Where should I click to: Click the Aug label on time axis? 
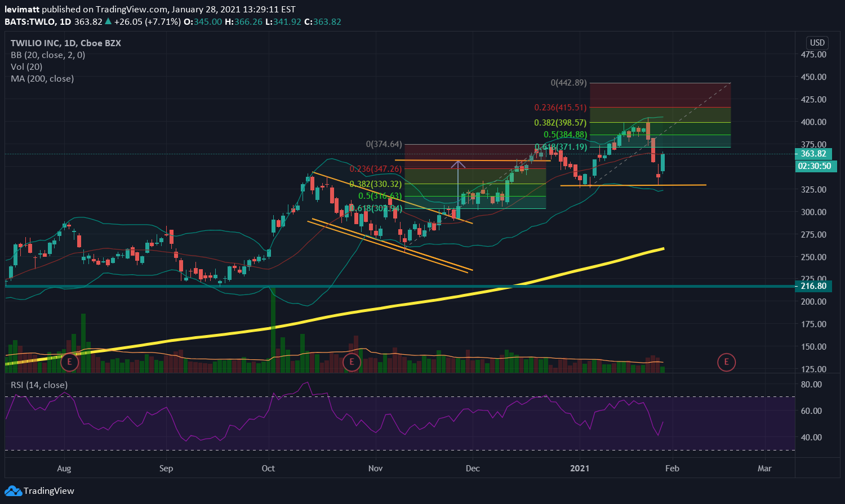[x=64, y=469]
